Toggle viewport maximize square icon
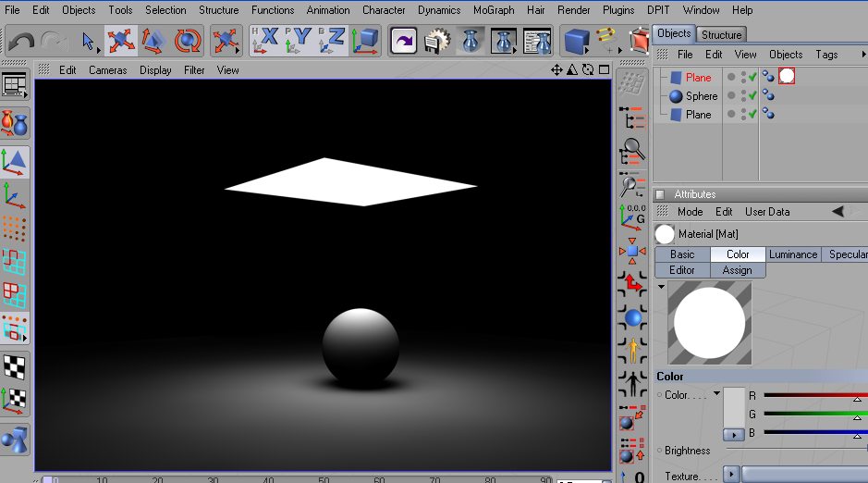 (x=604, y=69)
